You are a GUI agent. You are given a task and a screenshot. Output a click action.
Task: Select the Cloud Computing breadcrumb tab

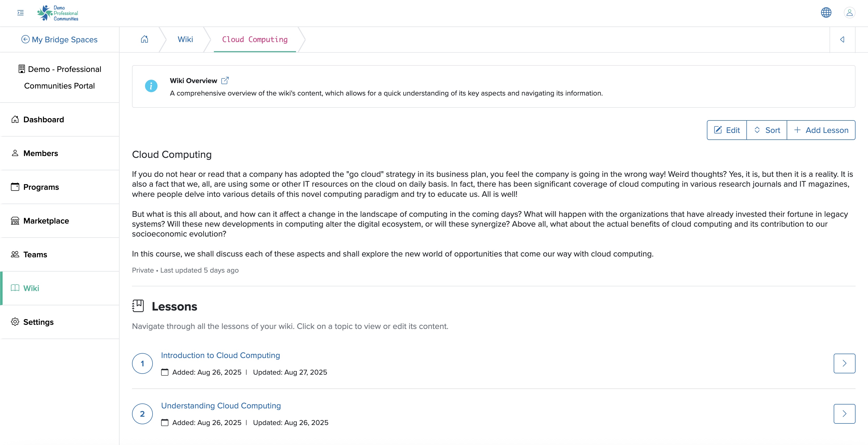(255, 39)
